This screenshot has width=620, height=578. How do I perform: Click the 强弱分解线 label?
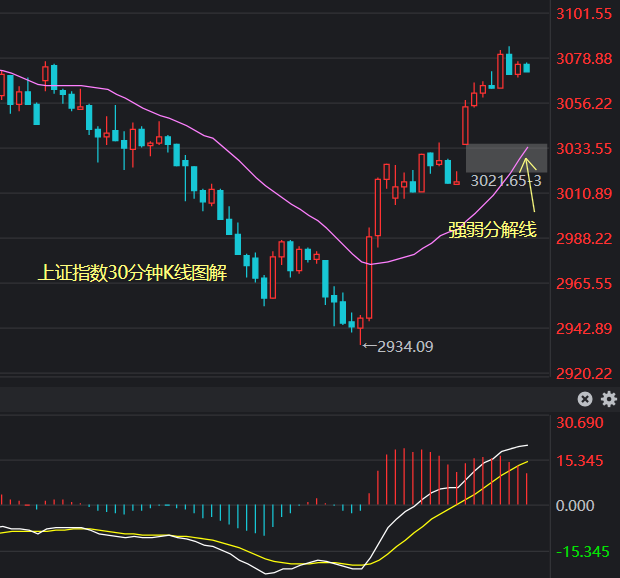pyautogui.click(x=493, y=230)
